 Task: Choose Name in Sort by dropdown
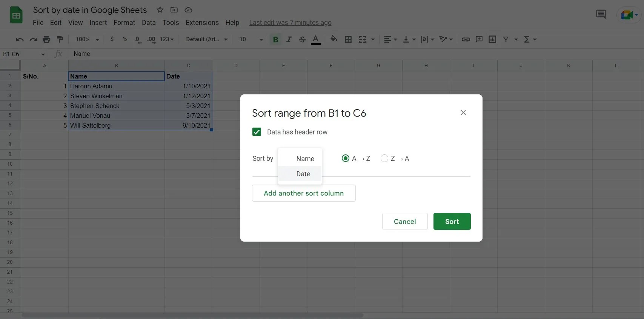pos(300,159)
